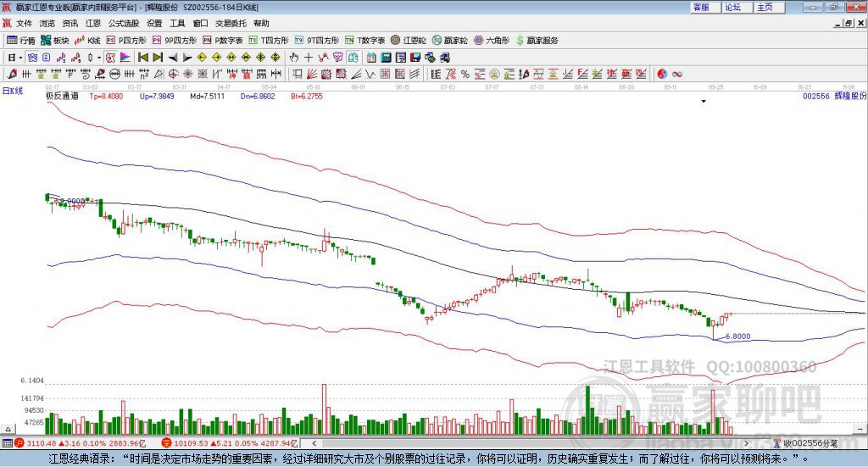868x467 pixels.
Task: Open the 工具 menu
Action: point(177,23)
